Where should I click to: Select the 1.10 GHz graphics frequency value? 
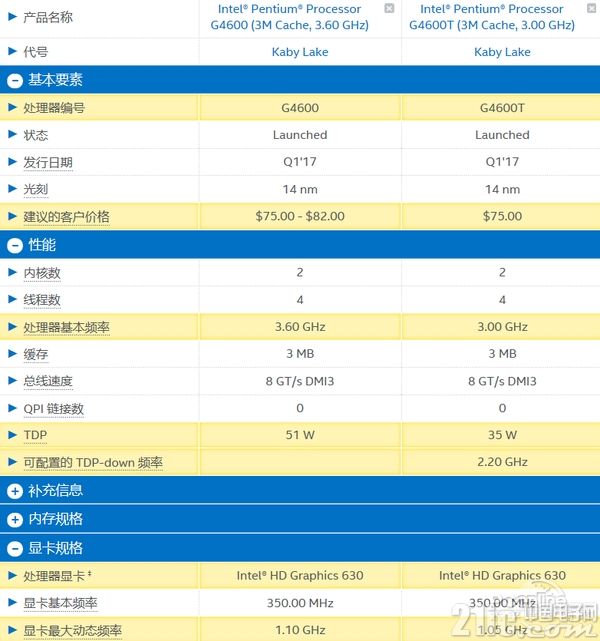click(300, 630)
